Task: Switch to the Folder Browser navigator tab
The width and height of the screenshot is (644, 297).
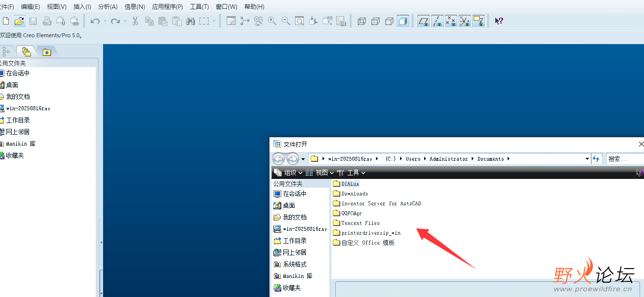Action: coord(26,51)
